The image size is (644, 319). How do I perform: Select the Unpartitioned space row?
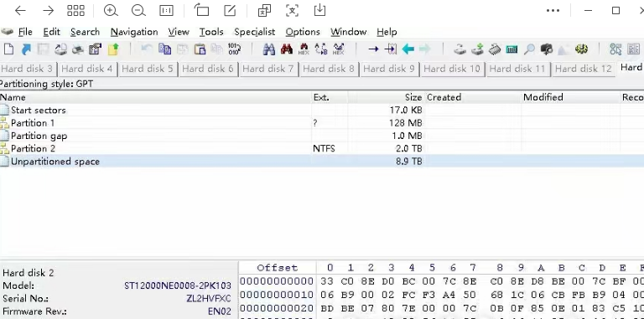click(322, 161)
